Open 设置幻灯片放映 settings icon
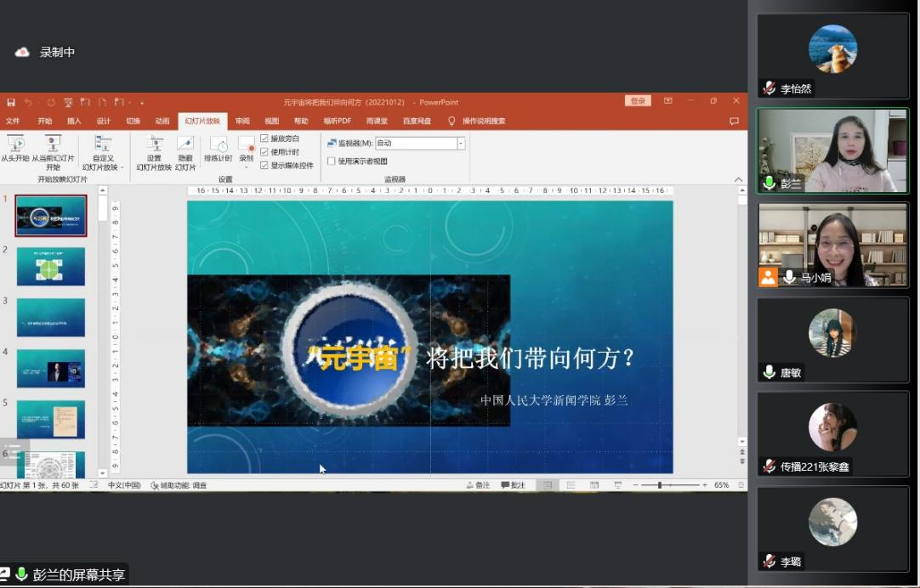This screenshot has width=920, height=588. pos(154,144)
